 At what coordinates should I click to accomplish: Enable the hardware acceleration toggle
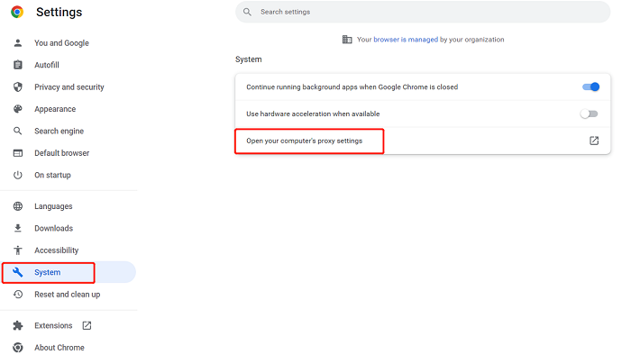(x=590, y=114)
